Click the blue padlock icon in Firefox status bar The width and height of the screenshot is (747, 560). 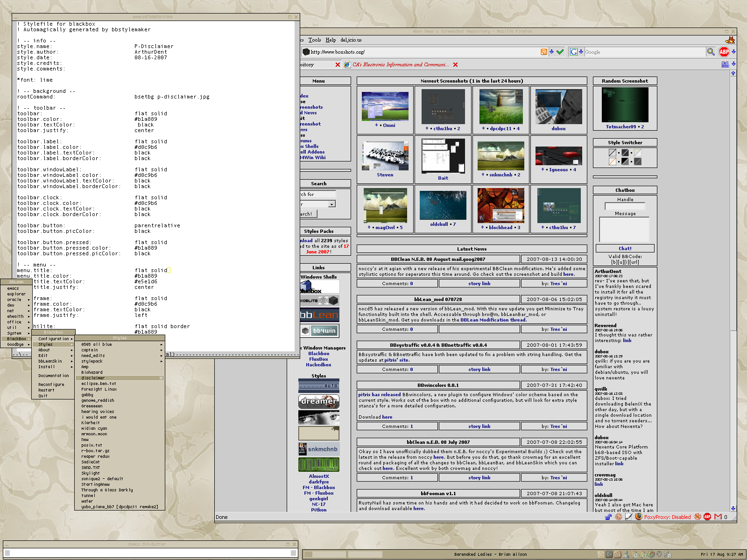pos(608,517)
